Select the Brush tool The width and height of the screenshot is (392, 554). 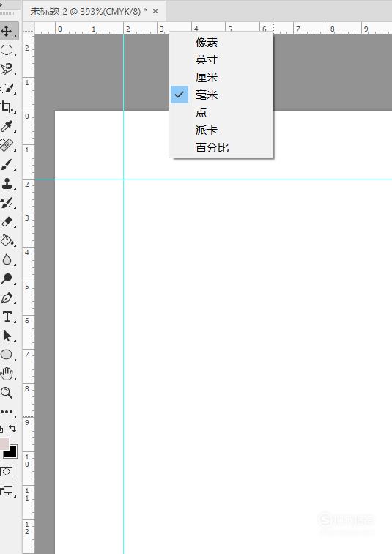(7, 164)
